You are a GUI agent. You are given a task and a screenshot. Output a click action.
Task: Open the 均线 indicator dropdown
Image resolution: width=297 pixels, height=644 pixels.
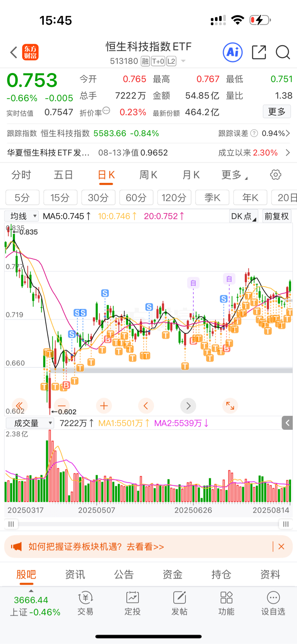point(22,216)
